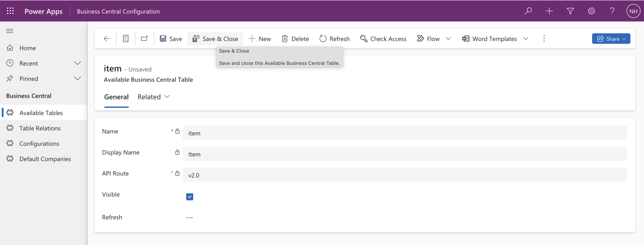Open the advanced find filter icon
The image size is (644, 245).
570,11
